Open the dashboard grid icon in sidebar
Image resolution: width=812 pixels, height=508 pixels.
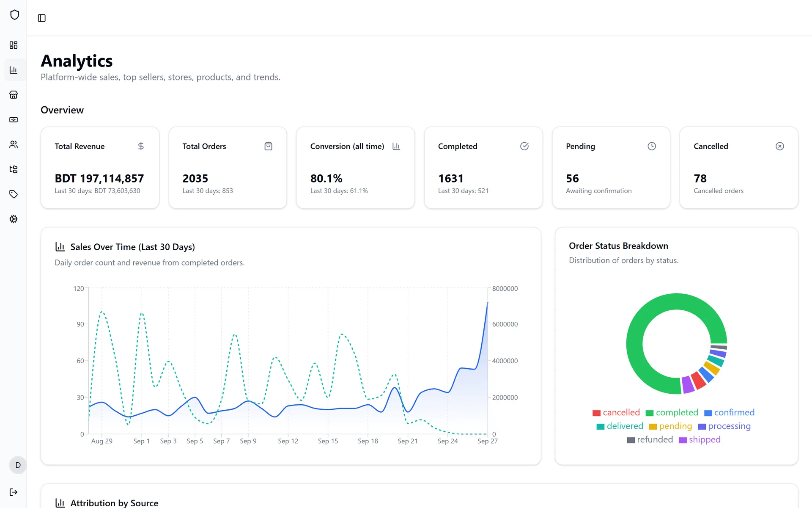(x=14, y=45)
